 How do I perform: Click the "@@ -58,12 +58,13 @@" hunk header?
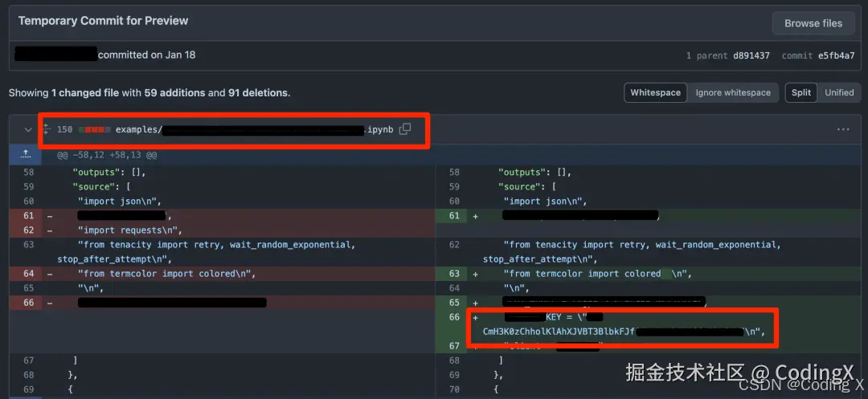[107, 155]
